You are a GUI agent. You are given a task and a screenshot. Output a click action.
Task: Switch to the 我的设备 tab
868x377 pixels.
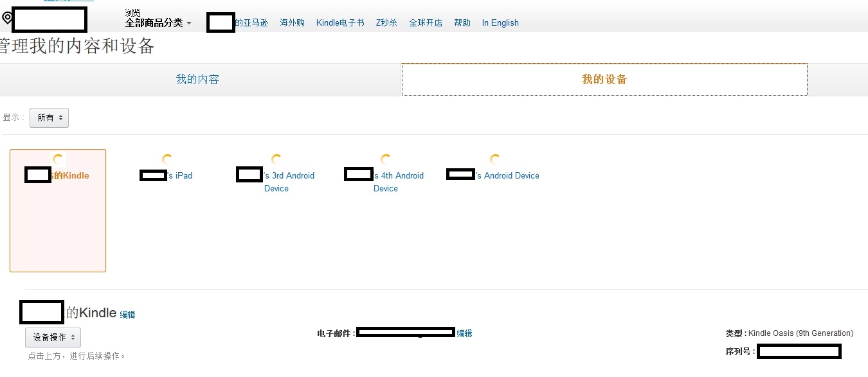point(604,78)
